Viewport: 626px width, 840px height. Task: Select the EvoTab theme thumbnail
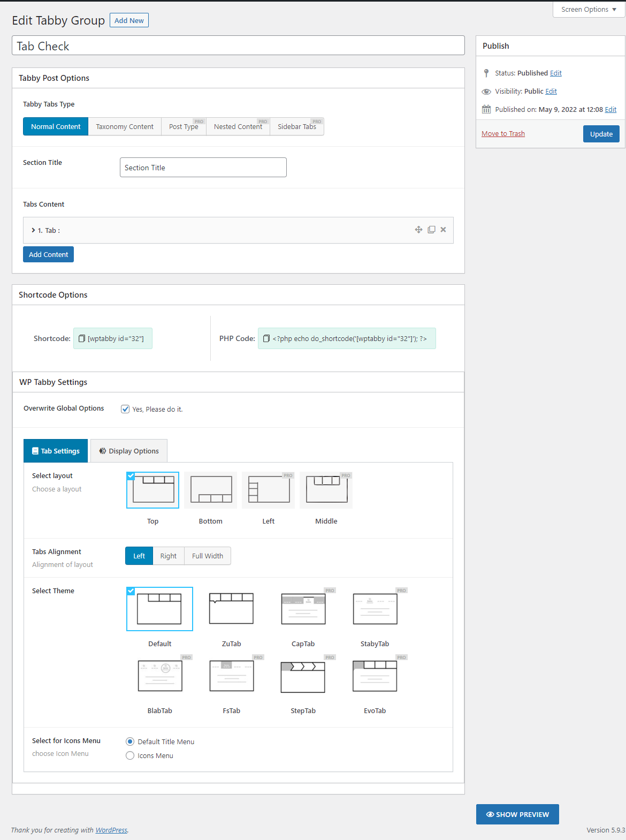375,676
